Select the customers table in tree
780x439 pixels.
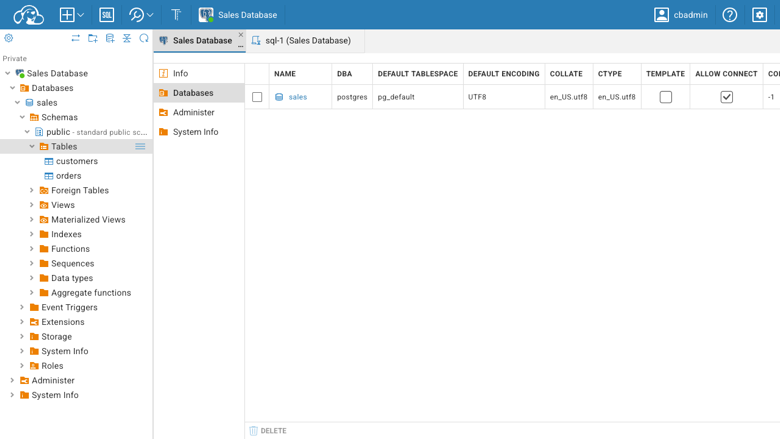coord(77,161)
